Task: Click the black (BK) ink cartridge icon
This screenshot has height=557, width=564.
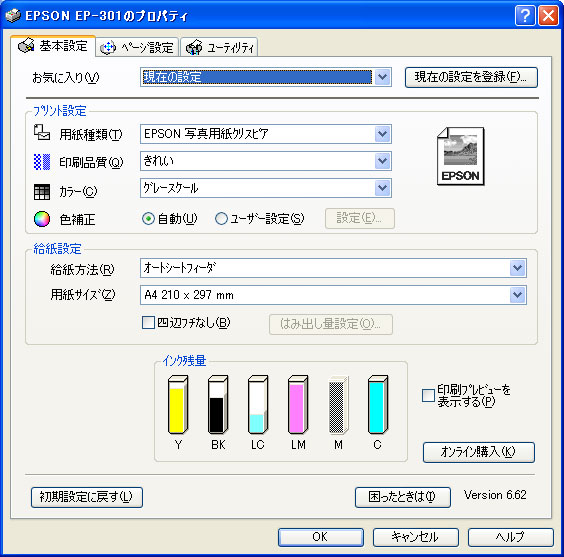Action: [218, 405]
